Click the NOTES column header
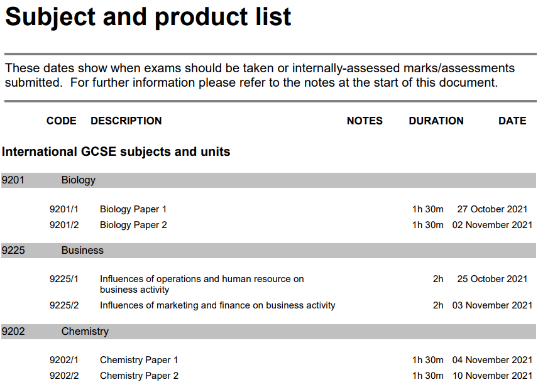Viewport: 538px width, 392px height. [365, 121]
